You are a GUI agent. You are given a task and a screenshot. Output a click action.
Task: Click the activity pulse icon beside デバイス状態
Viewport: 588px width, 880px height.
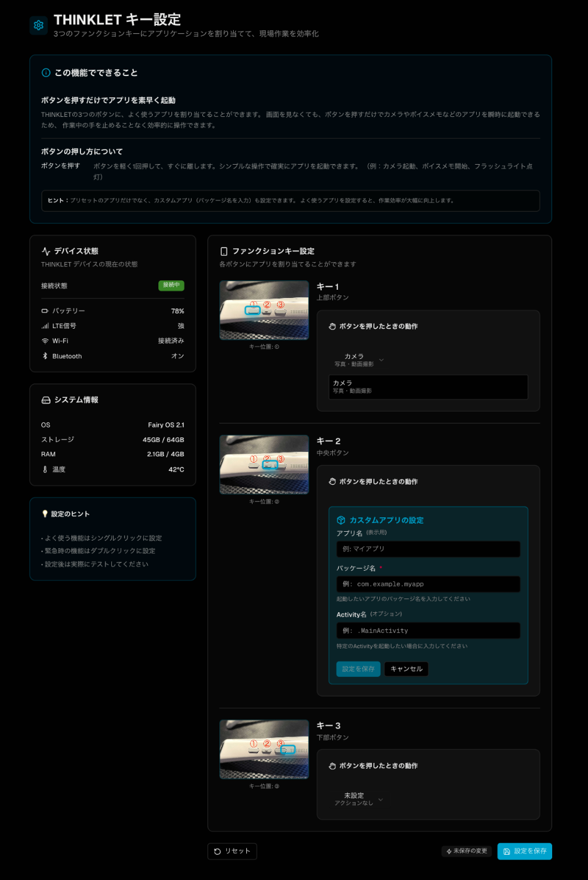pyautogui.click(x=46, y=251)
